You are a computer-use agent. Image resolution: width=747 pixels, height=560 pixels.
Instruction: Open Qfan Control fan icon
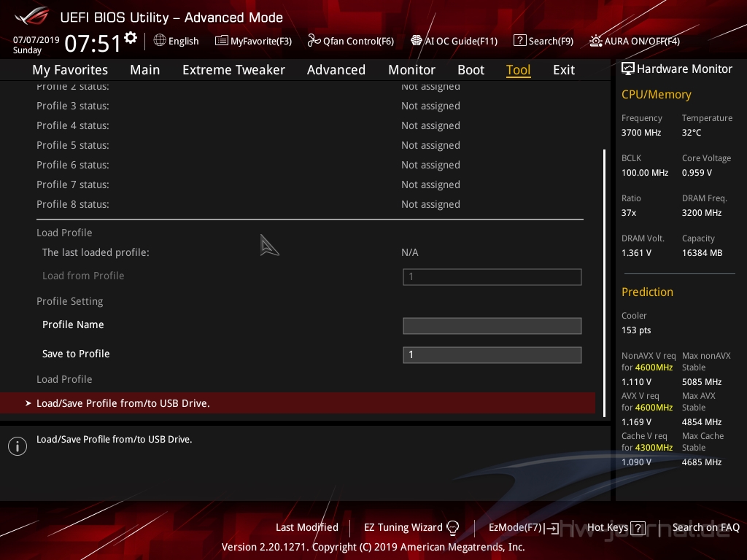point(314,41)
